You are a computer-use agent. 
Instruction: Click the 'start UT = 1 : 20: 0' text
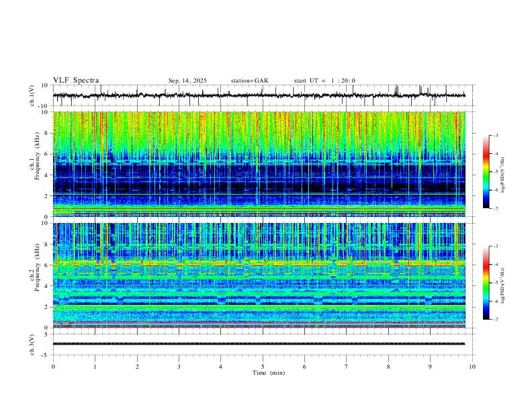tap(324, 81)
